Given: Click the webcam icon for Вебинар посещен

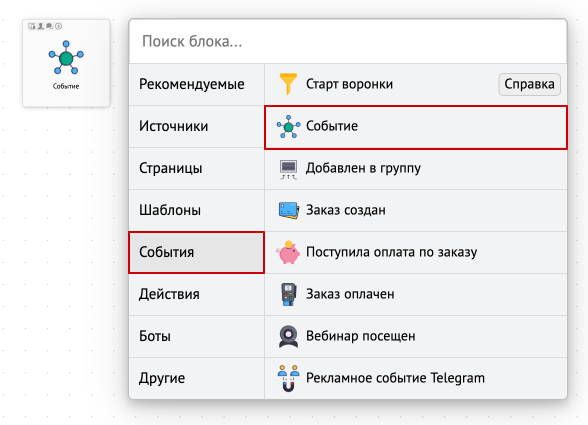Looking at the screenshot, I should [288, 336].
